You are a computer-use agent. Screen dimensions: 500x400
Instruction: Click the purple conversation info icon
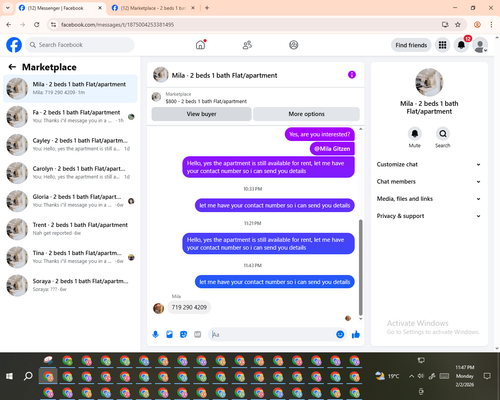tap(352, 75)
